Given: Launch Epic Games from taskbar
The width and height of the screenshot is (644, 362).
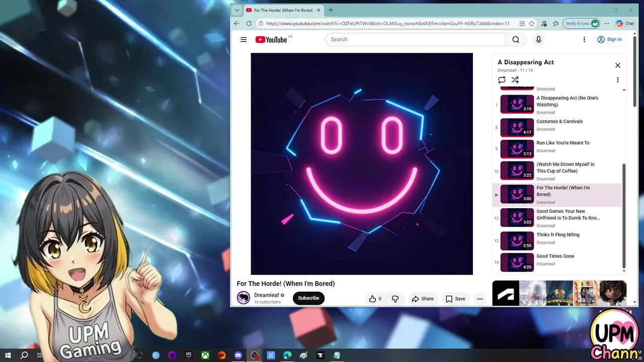Looking at the screenshot, I should [x=189, y=355].
